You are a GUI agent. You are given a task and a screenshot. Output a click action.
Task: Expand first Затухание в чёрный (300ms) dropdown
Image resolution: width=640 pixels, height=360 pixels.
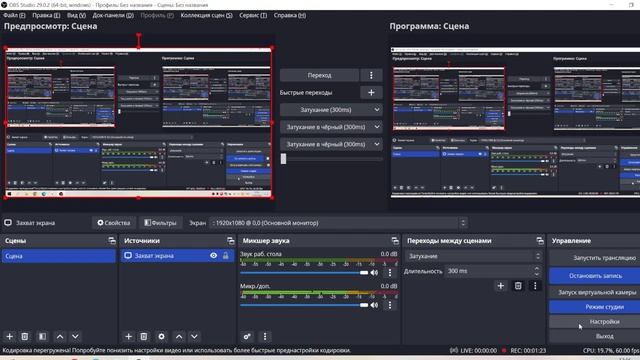331,127
